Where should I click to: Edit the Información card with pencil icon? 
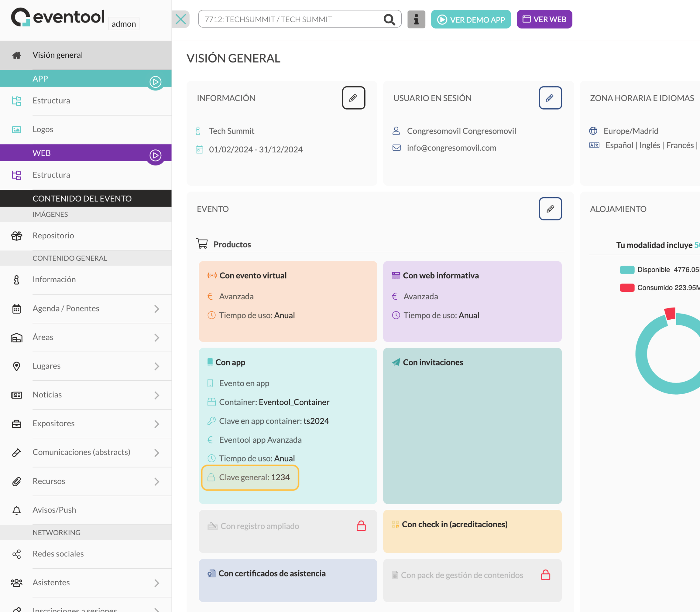(353, 98)
